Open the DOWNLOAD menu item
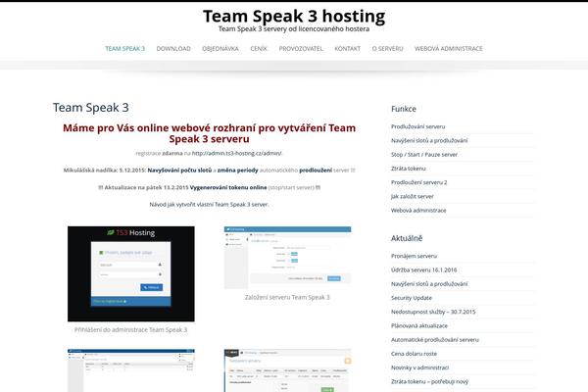The image size is (588, 392). [x=173, y=49]
